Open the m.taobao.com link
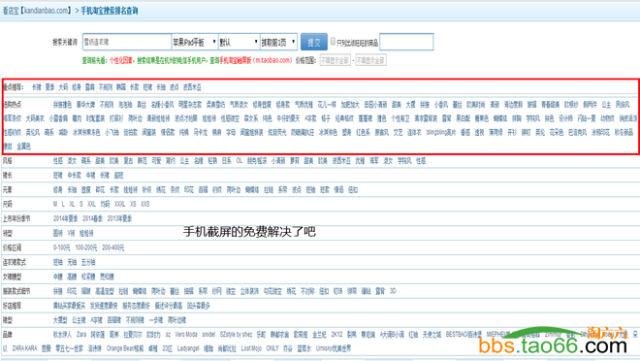 pyautogui.click(x=272, y=60)
